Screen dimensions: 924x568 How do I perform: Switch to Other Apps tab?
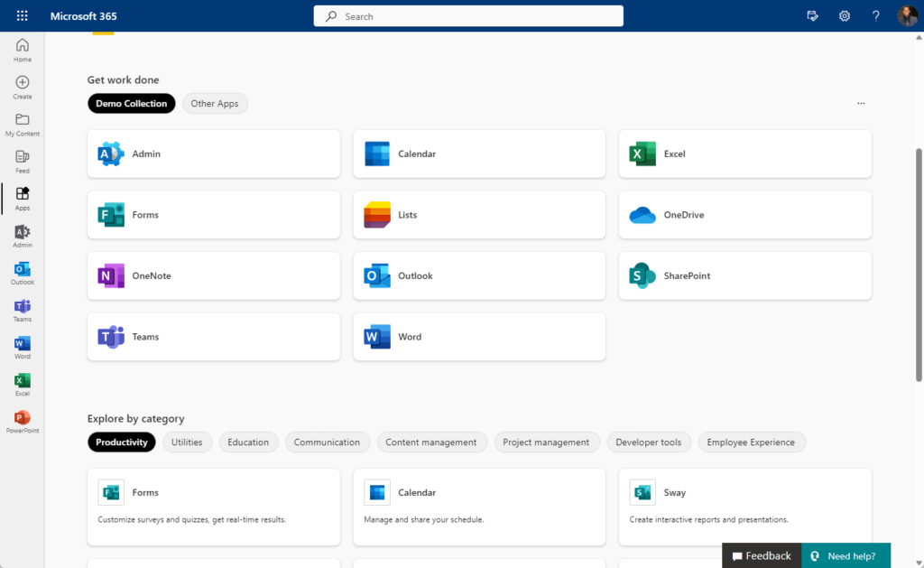point(215,103)
